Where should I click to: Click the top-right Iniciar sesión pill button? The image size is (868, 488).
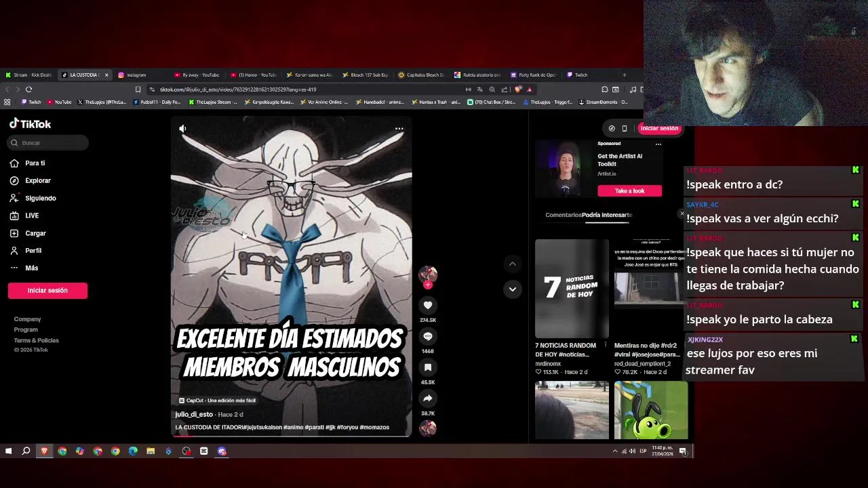pyautogui.click(x=659, y=128)
